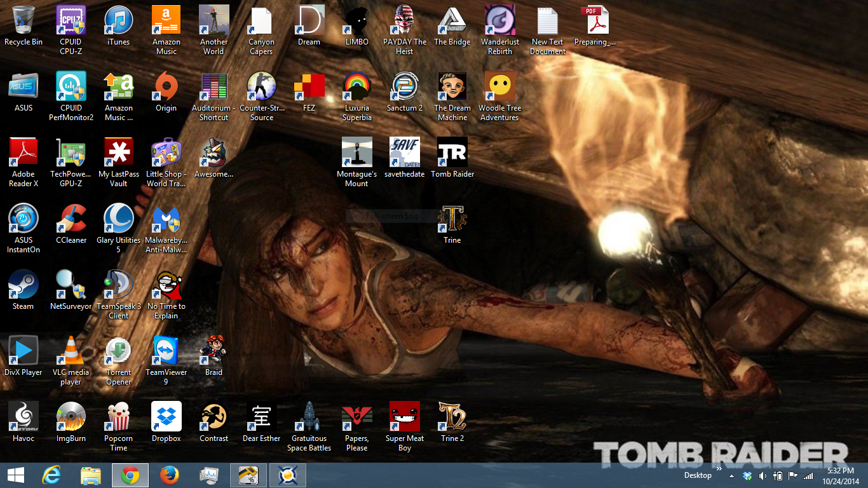Click The Bridge game icon
868x488 pixels.
[452, 20]
